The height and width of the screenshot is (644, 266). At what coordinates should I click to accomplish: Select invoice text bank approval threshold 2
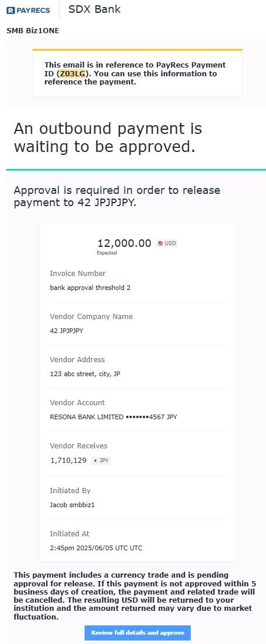tap(90, 288)
